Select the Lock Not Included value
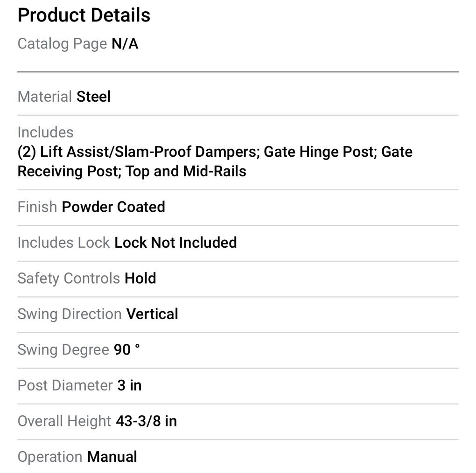 175,243
